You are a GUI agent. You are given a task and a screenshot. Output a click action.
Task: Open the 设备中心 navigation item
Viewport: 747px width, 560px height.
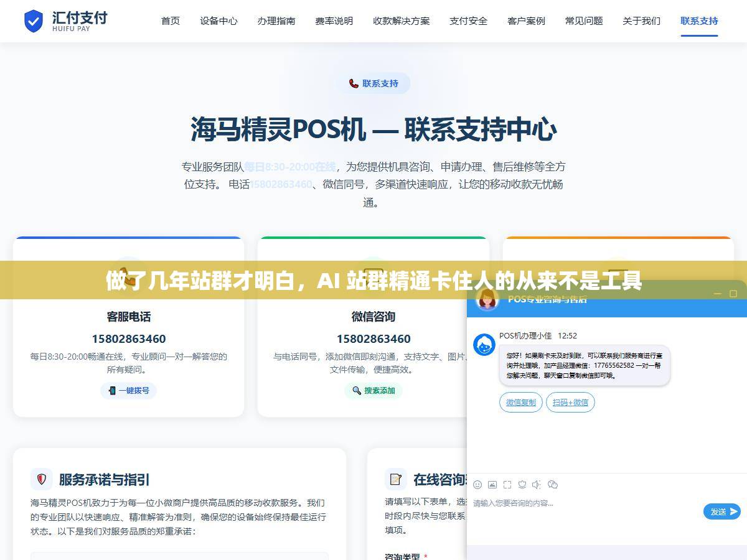[218, 21]
